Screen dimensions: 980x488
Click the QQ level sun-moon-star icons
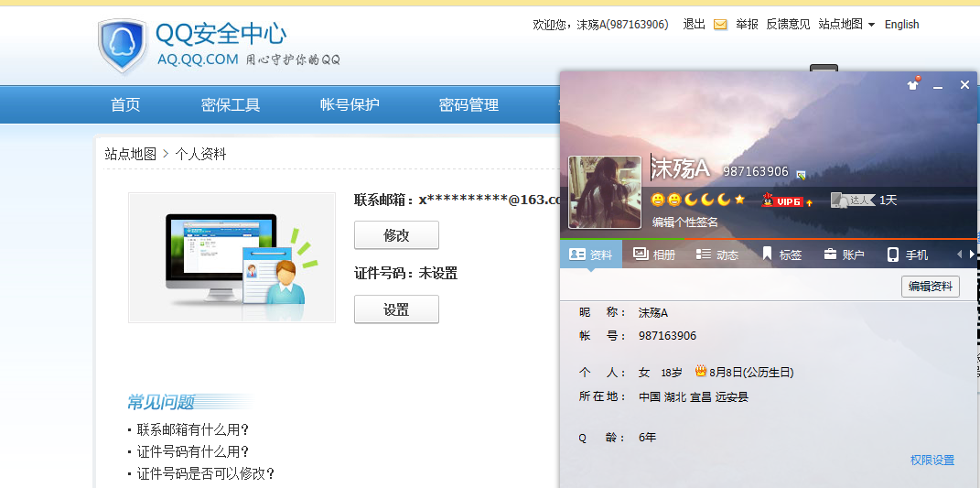pos(698,200)
